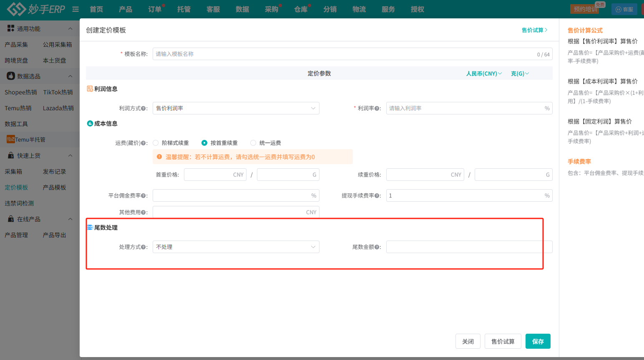
Task: Click help icon beside 平台佣金费率
Action: [x=143, y=196]
